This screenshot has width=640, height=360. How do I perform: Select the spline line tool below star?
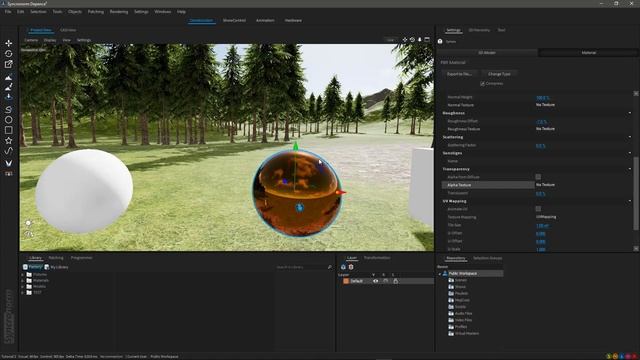(x=8, y=151)
